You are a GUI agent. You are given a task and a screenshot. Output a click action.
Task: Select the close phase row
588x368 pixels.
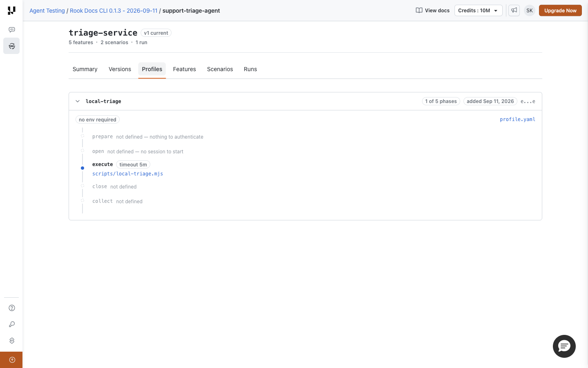click(x=114, y=187)
